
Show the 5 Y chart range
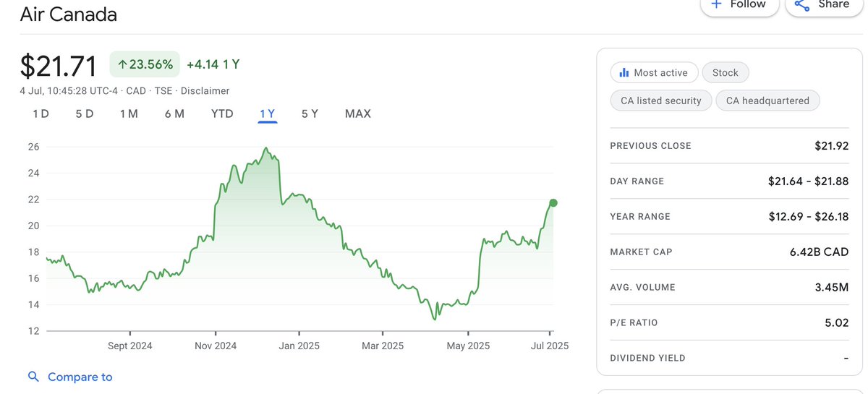(x=310, y=114)
